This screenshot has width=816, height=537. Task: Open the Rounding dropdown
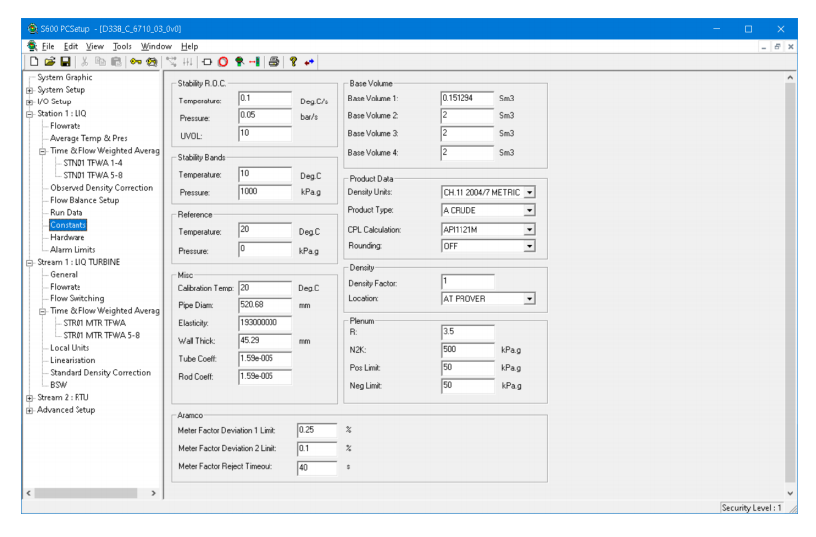click(529, 246)
